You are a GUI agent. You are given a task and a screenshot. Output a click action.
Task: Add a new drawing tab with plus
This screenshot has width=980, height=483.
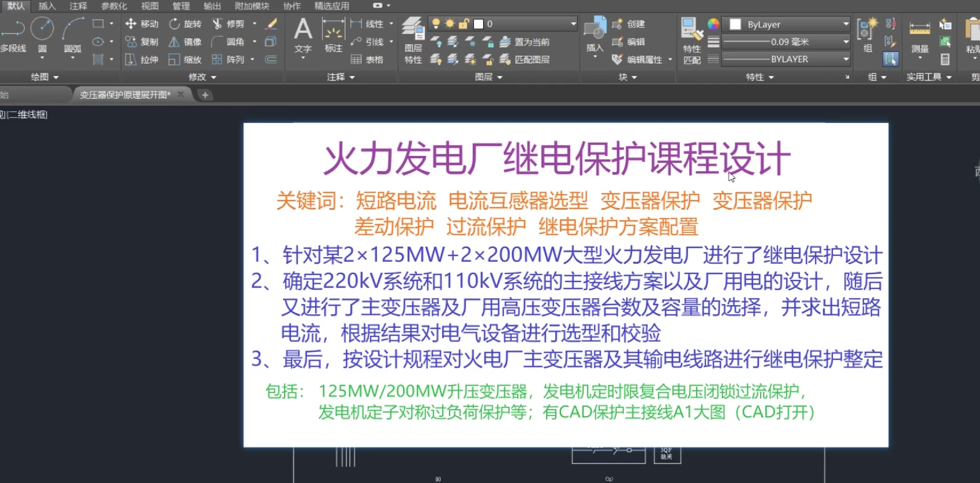[x=205, y=95]
